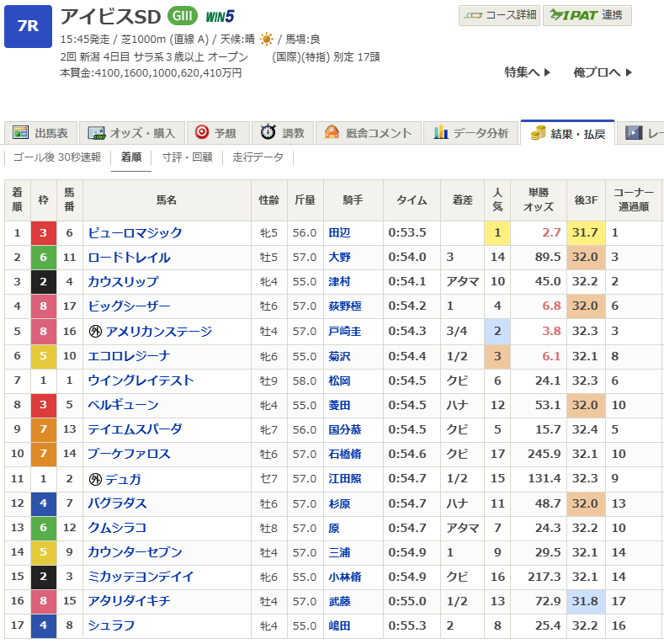Open horse カウスリップ
This screenshot has width=664, height=644.
point(123,281)
